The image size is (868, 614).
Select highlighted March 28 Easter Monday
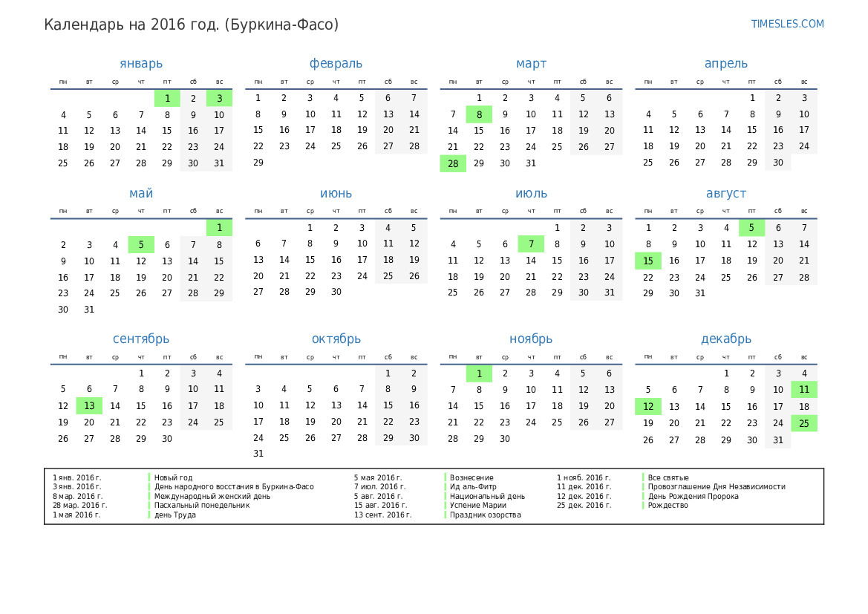pos(453,163)
